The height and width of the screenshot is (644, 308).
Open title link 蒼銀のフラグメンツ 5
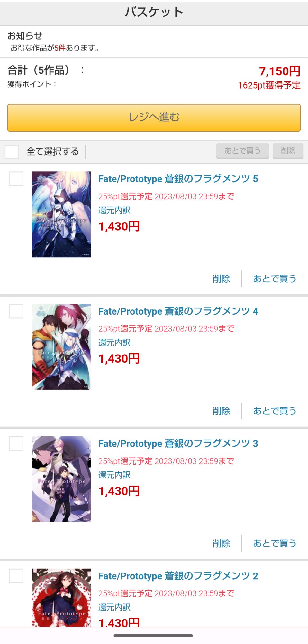point(178,179)
